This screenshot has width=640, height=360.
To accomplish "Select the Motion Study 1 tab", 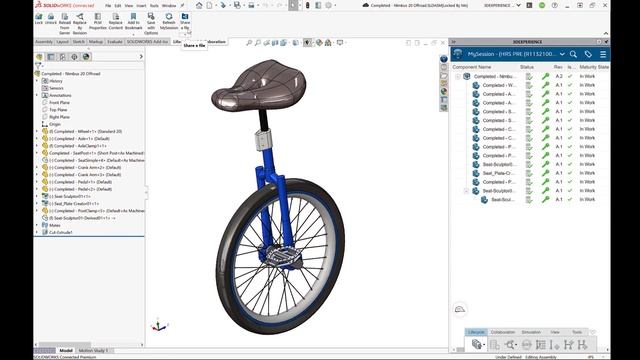I will click(x=93, y=351).
